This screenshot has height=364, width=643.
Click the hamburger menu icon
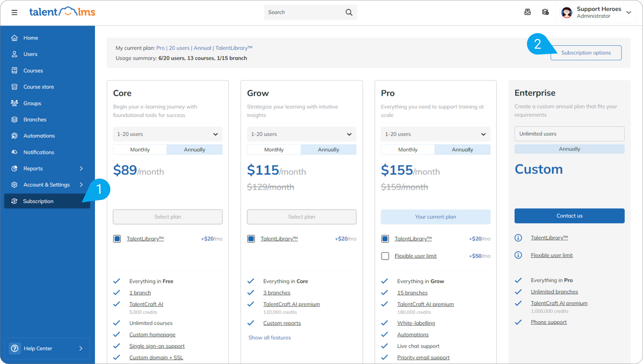click(x=14, y=12)
